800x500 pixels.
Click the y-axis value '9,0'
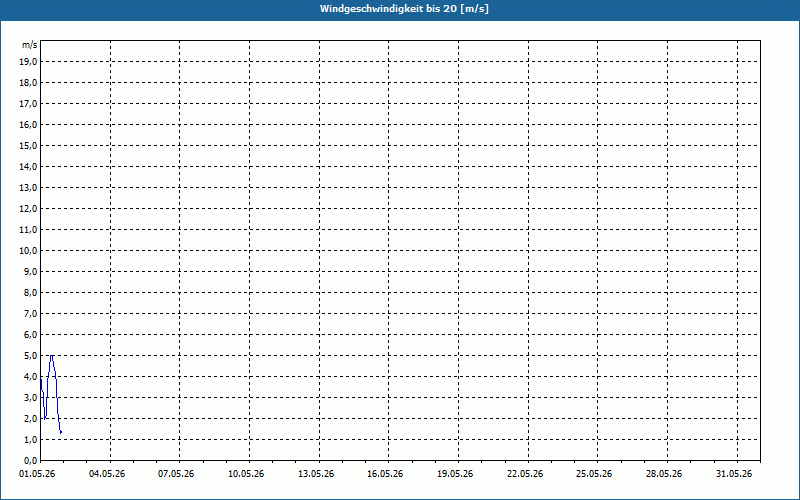[x=30, y=271]
